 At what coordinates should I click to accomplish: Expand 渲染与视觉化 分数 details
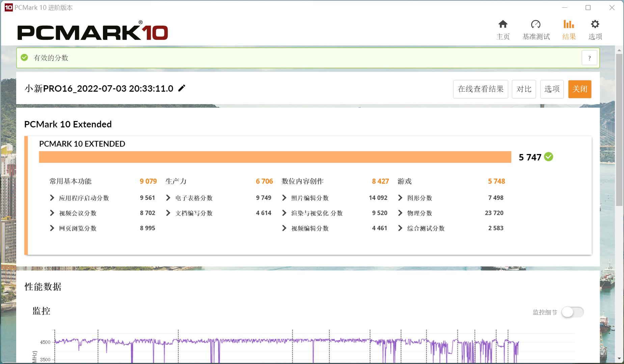coord(284,213)
